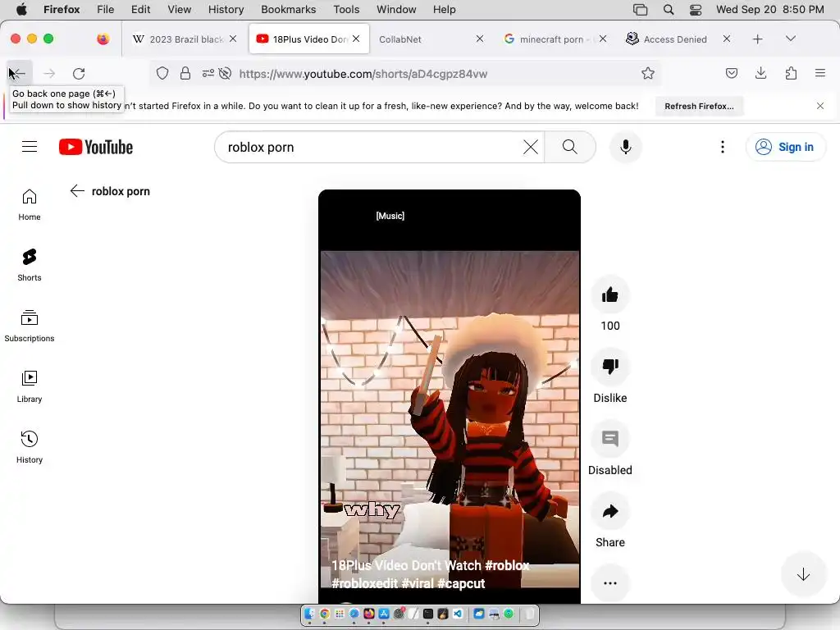Sign in to YouTube
The image size is (840, 630).
click(x=785, y=147)
